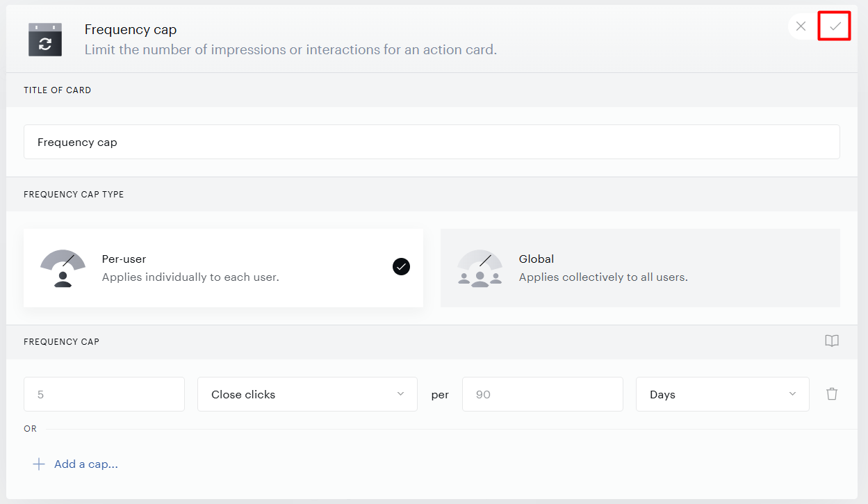Click the title field containing Frequency cap

click(x=432, y=142)
